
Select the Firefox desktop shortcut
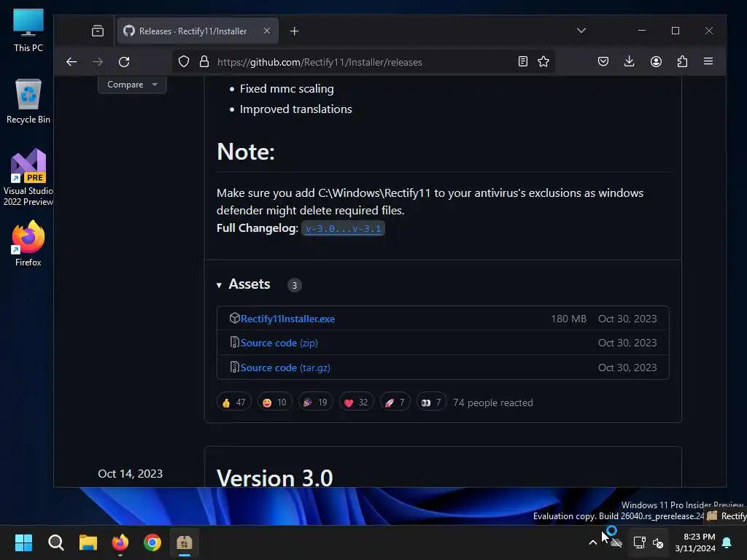tap(28, 244)
